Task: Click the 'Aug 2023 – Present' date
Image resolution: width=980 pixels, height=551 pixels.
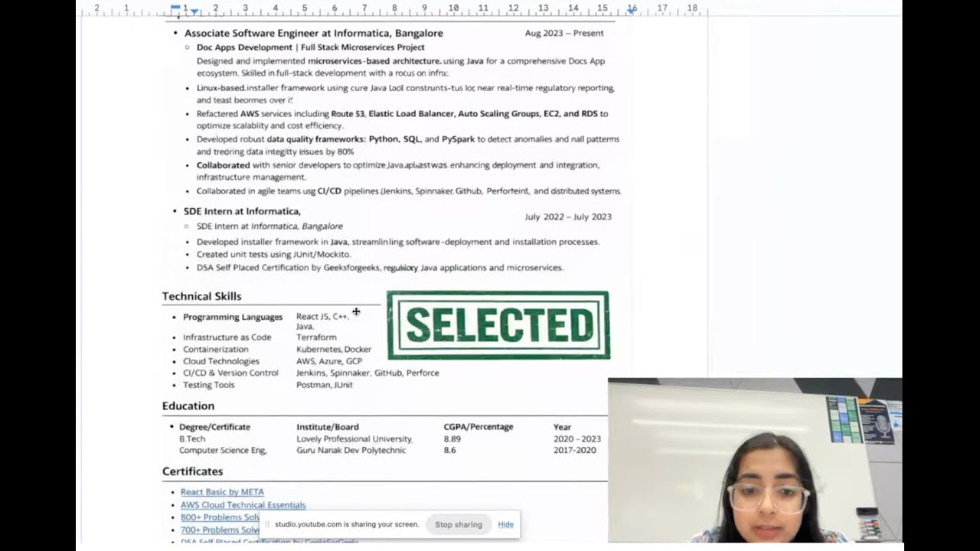Action: [564, 33]
